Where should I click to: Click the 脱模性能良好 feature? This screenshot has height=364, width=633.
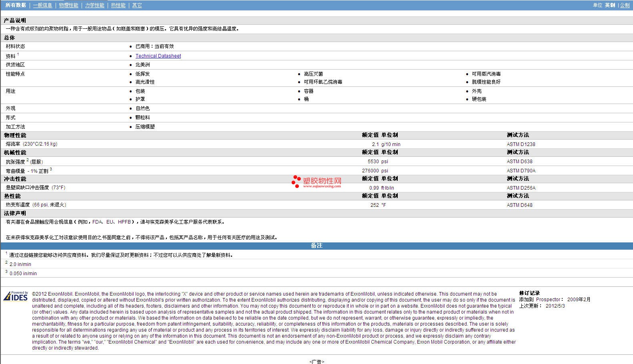486,82
